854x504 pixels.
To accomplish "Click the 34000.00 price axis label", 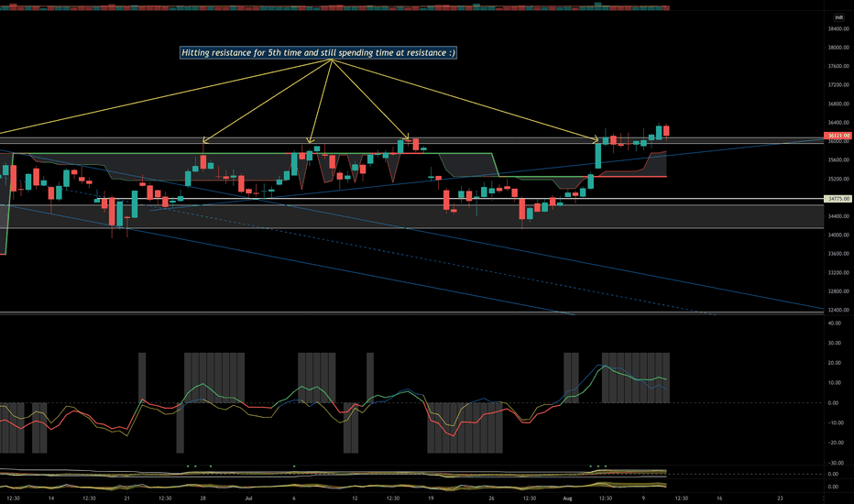I will point(838,235).
